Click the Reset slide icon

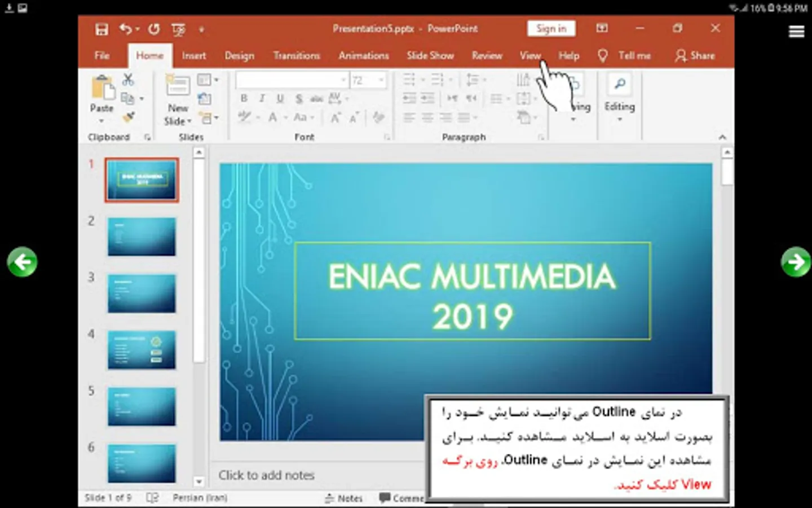pos(205,99)
